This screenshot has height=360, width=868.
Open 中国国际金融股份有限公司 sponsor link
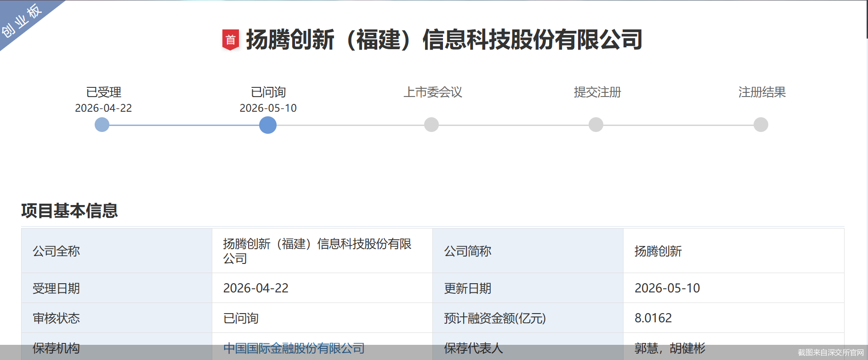pos(294,348)
